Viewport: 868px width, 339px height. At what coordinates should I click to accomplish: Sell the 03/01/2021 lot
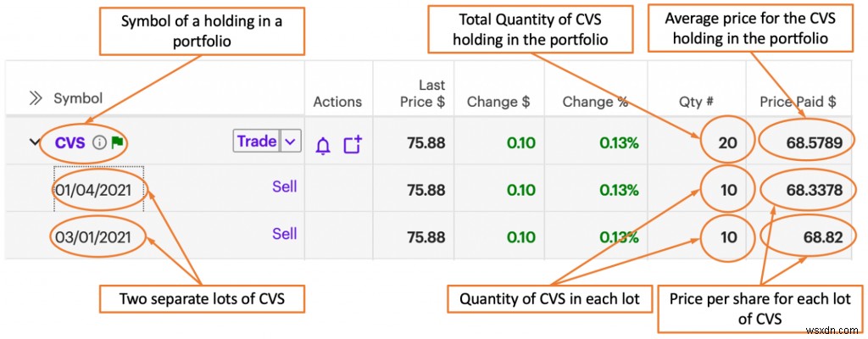click(x=284, y=233)
